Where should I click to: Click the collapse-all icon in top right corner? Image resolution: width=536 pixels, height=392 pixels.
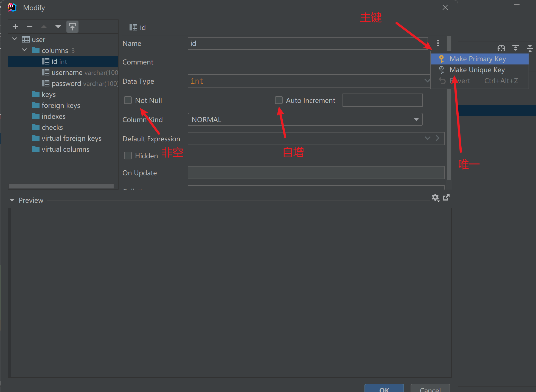point(530,48)
